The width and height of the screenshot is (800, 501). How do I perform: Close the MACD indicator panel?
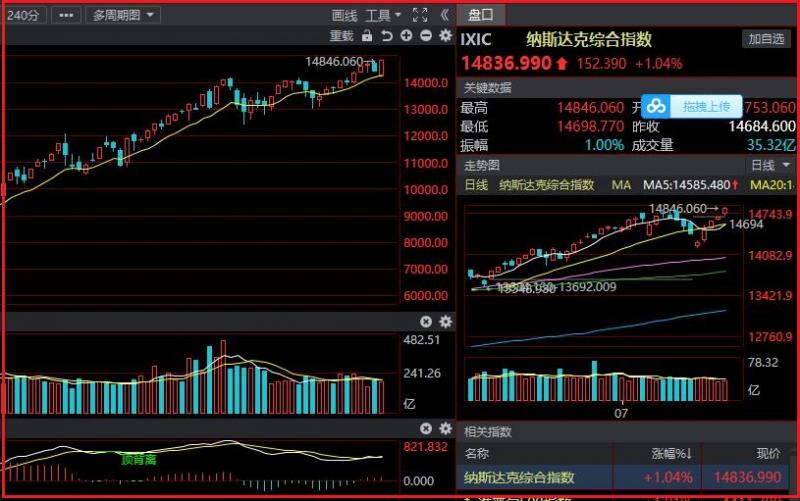click(x=426, y=429)
